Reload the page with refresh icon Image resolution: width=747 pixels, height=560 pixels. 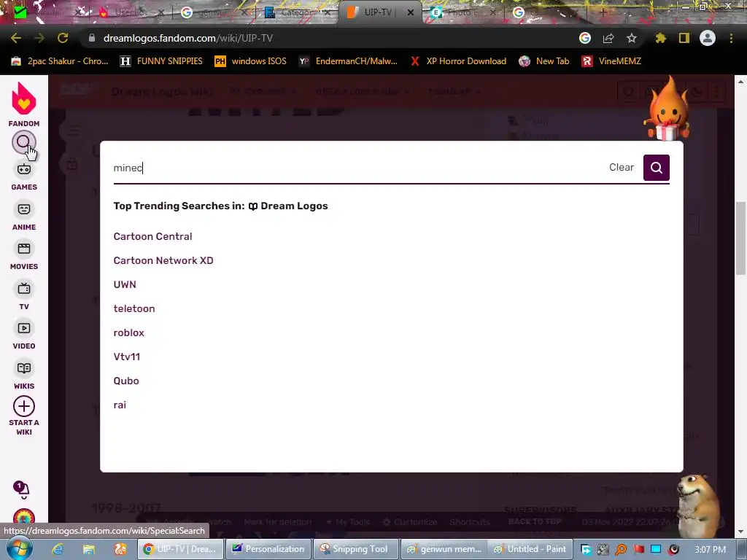[x=63, y=38]
